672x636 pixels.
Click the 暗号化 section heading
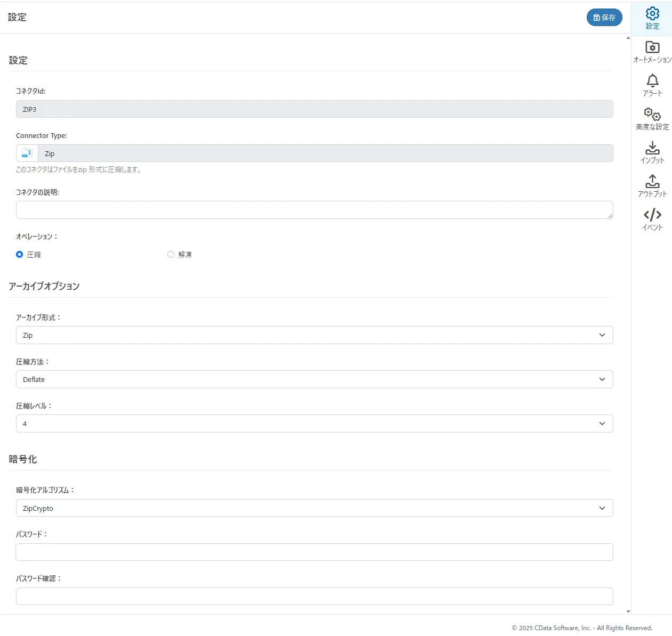(x=23, y=459)
